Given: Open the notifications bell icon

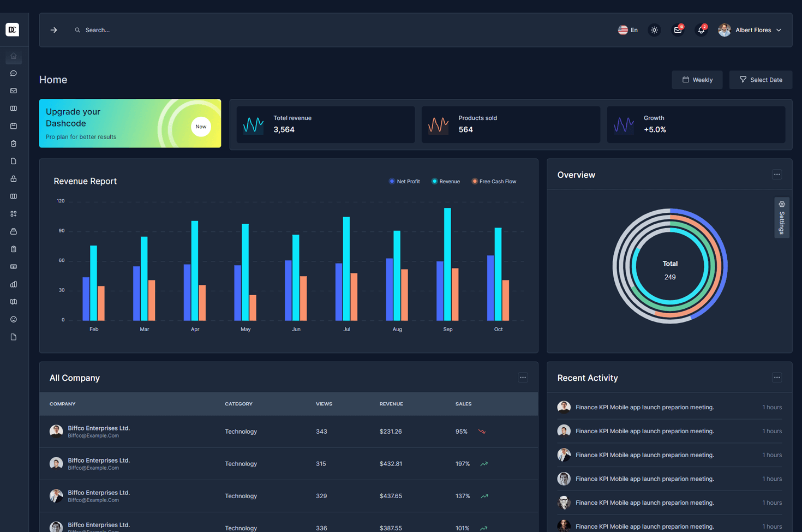Looking at the screenshot, I should click(702, 30).
